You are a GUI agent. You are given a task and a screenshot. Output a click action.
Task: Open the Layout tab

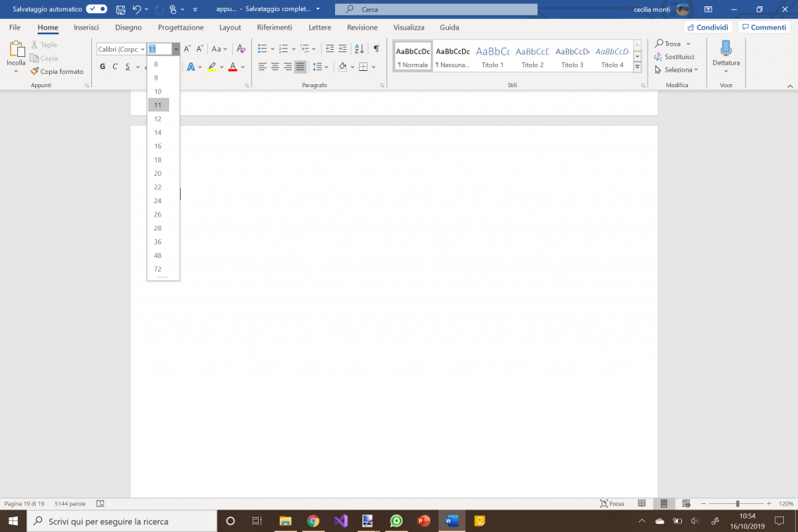pos(230,27)
